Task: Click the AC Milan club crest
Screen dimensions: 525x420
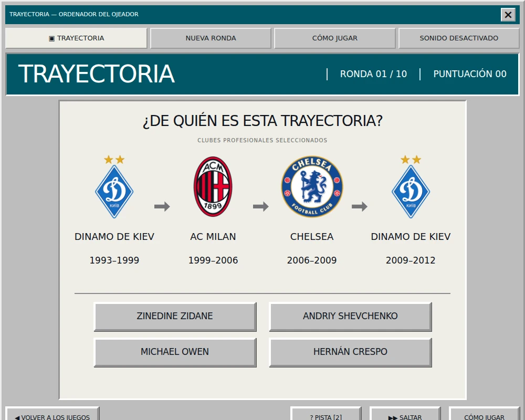Action: click(x=213, y=186)
